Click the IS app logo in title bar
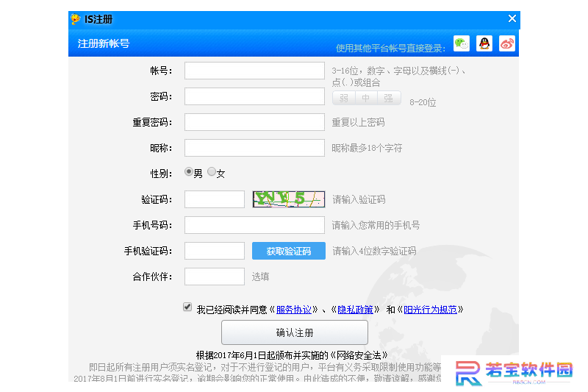 point(76,19)
